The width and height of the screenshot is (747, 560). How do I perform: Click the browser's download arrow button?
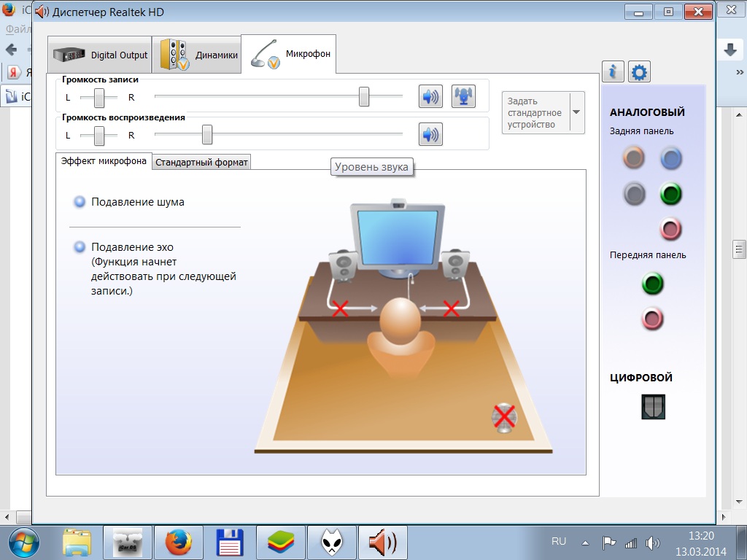pos(730,50)
